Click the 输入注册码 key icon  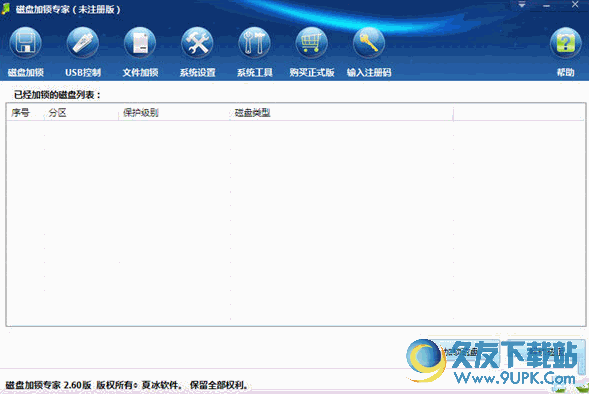[369, 44]
